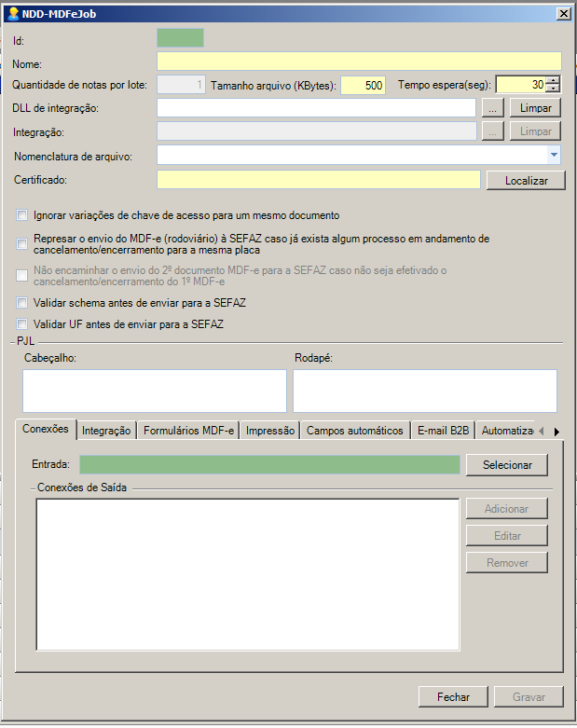Click inside the Cabeçalho PJL text area
Screen dimensions: 577x728
155,391
